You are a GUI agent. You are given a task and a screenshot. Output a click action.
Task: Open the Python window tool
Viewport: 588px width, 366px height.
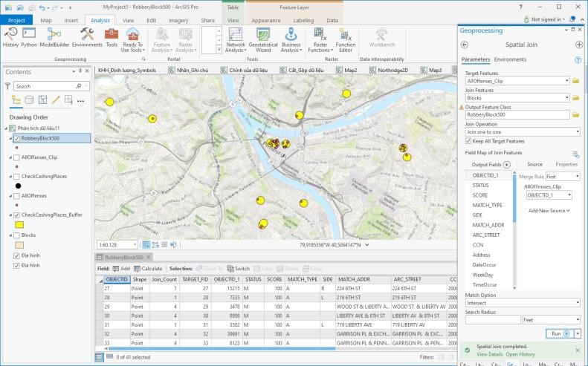[29, 37]
